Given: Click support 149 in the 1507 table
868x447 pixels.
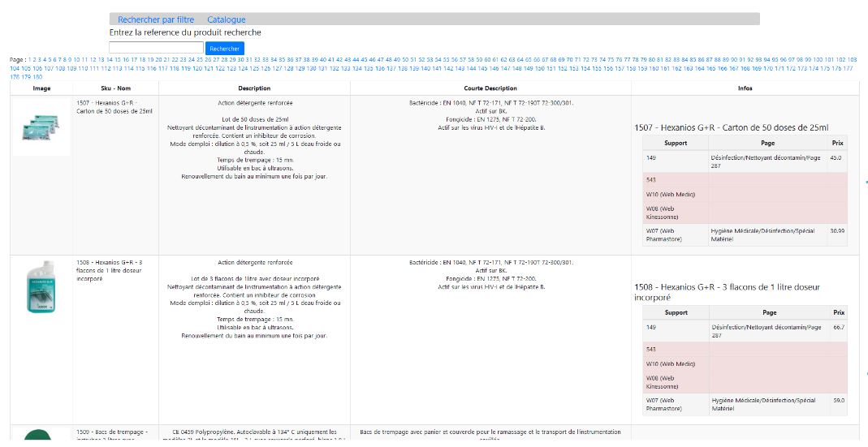Looking at the screenshot, I should click(x=651, y=157).
